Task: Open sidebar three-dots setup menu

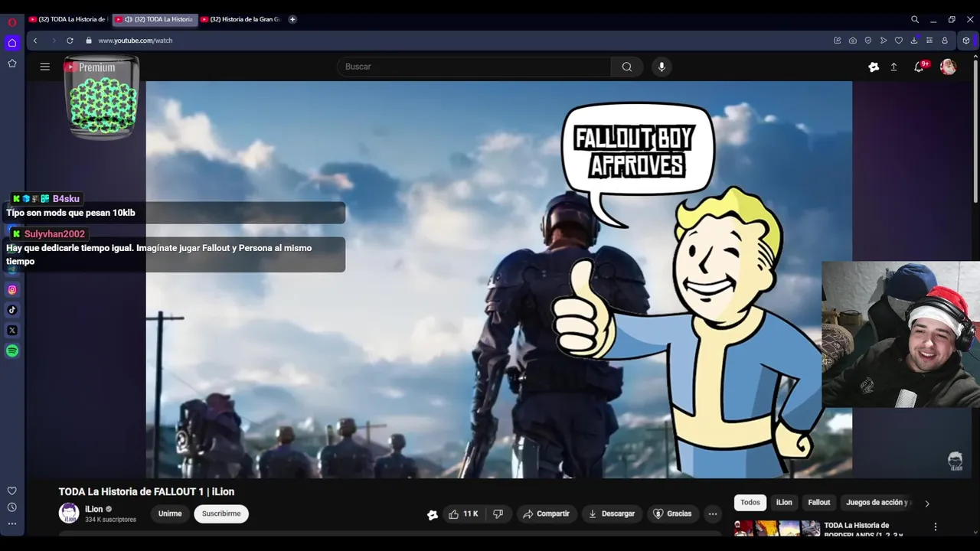Action: coord(12,524)
